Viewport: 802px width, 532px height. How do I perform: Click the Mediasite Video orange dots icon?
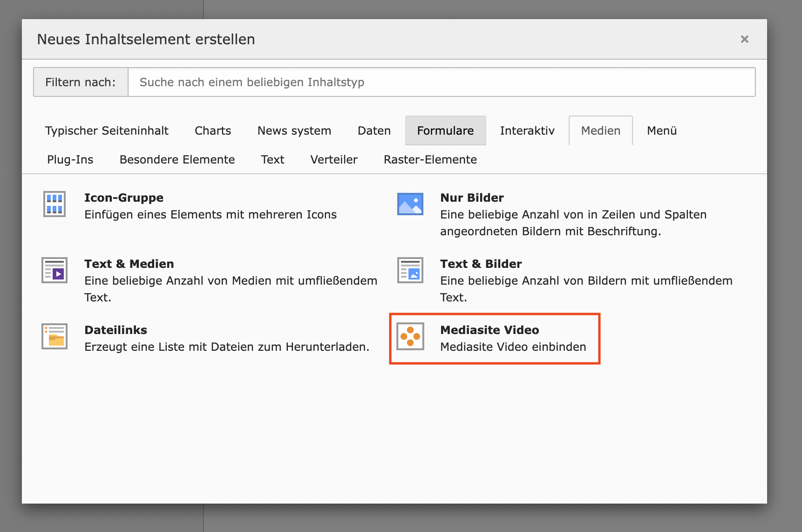click(x=410, y=336)
